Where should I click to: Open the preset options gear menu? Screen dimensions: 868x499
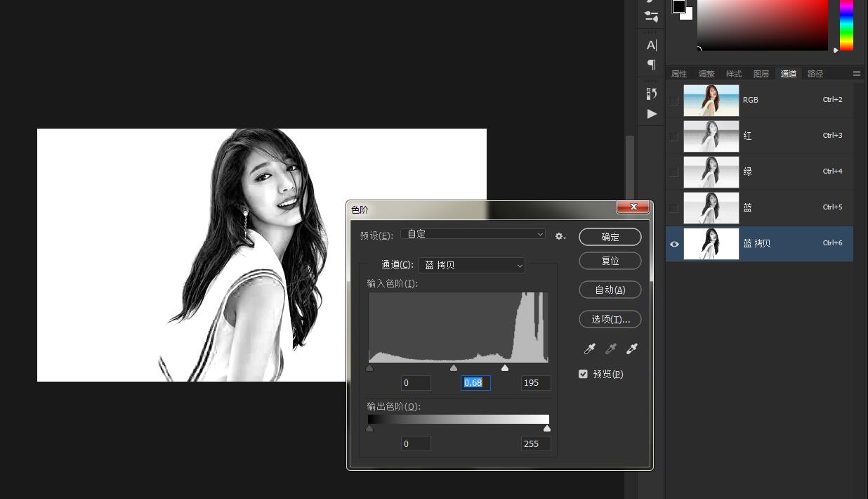pos(560,236)
